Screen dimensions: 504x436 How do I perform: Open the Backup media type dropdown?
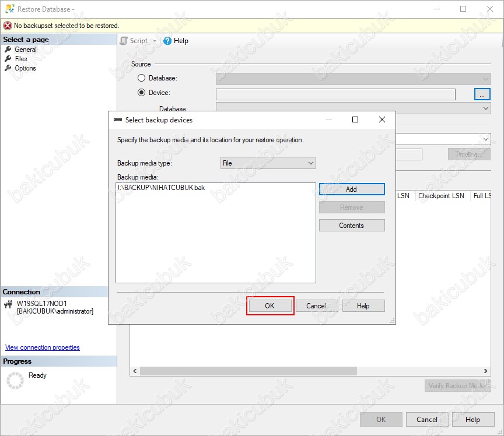[268, 163]
